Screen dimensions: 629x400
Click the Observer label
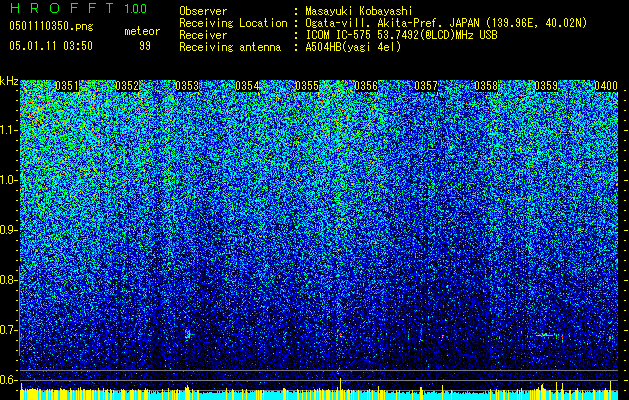(x=203, y=11)
